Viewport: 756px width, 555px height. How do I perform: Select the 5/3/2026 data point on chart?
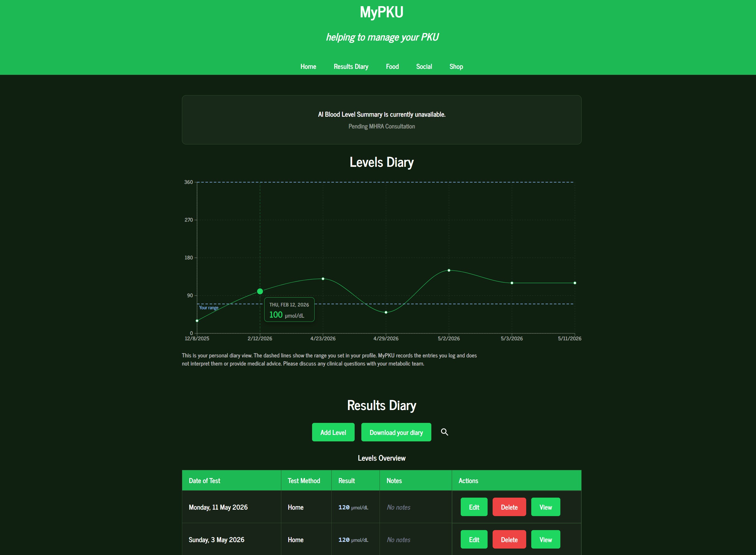point(512,283)
